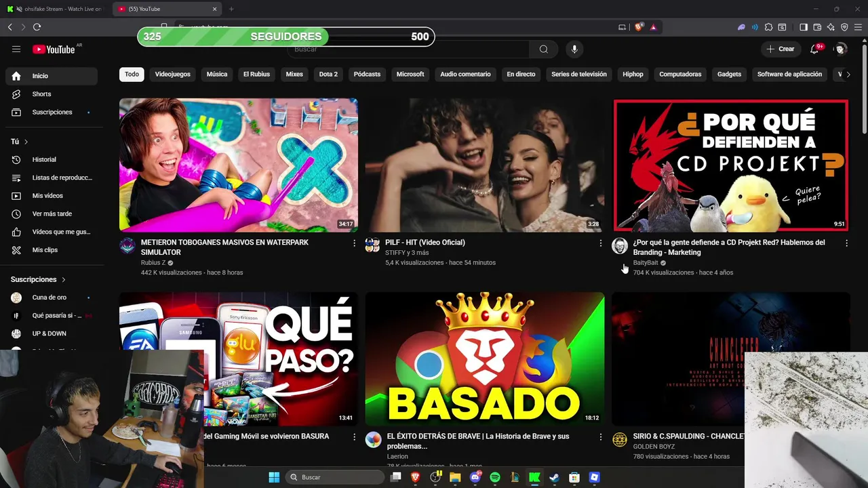
Task: Open Spotify from the taskbar
Action: (495, 477)
